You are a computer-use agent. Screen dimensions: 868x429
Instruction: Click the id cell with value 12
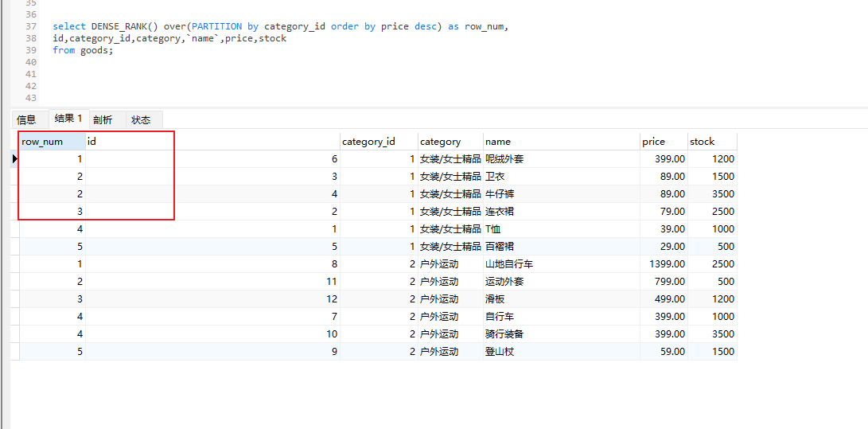212,299
